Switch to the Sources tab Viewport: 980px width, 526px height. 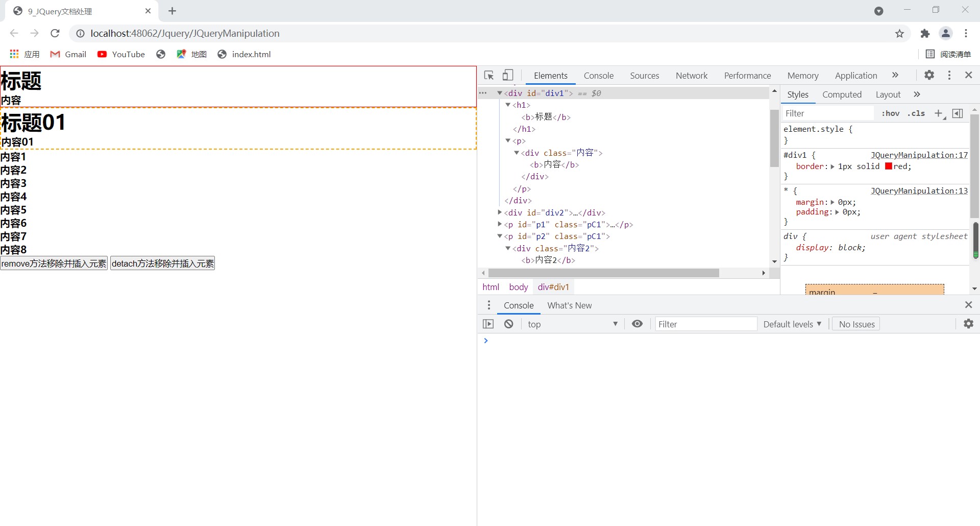click(645, 76)
